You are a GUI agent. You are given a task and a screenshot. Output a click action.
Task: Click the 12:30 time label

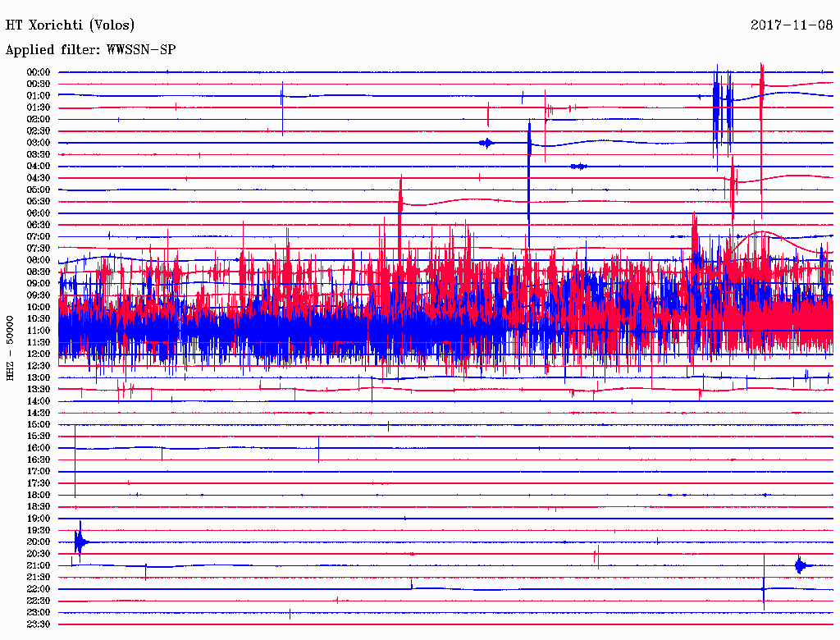click(39, 366)
